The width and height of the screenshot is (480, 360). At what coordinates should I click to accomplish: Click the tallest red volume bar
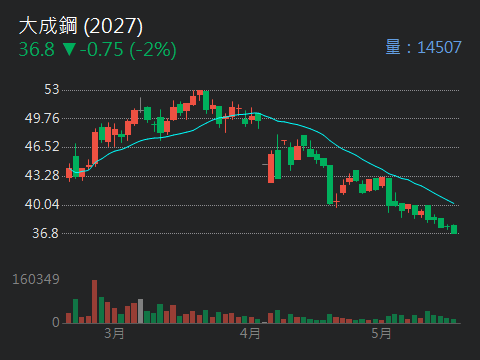click(x=95, y=302)
